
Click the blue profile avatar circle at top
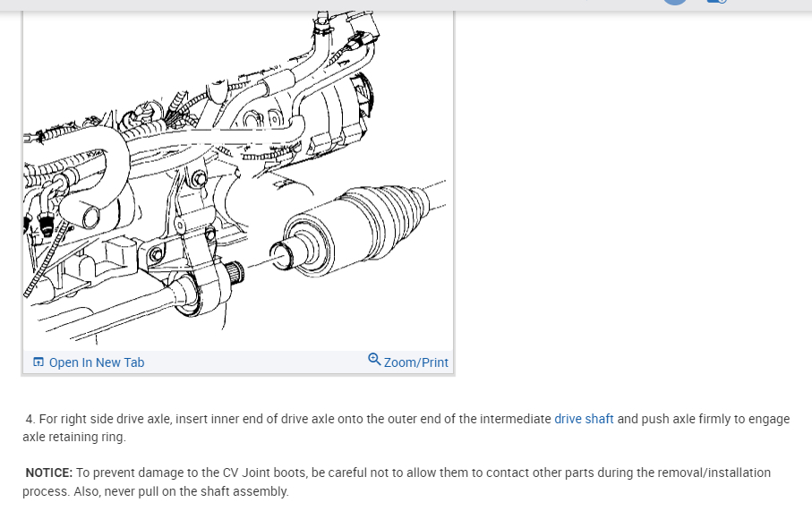pyautogui.click(x=675, y=2)
